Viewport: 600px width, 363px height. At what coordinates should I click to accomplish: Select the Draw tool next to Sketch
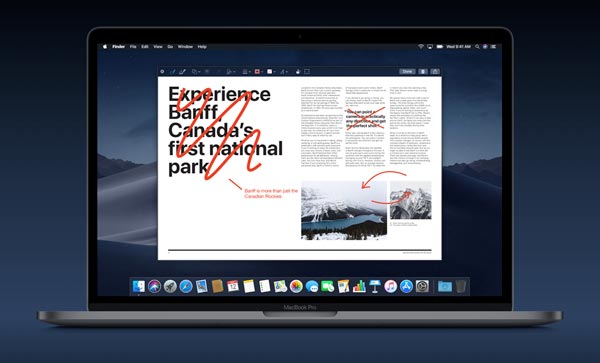183,72
